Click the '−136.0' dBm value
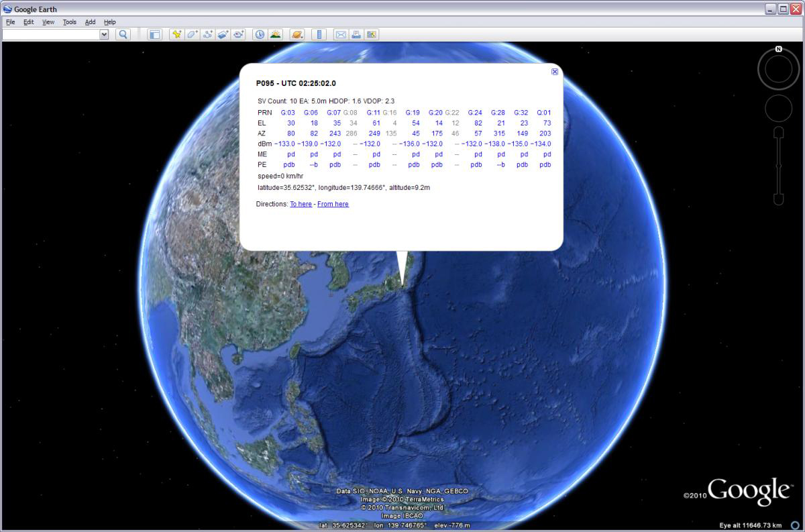Viewport: 805px width, 532px height. (409, 144)
